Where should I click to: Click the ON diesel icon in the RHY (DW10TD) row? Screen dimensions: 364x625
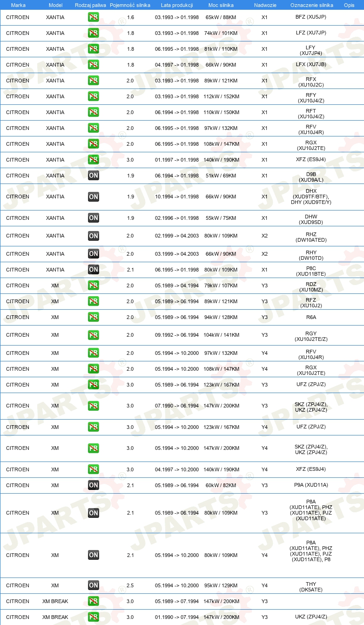pos(94,254)
